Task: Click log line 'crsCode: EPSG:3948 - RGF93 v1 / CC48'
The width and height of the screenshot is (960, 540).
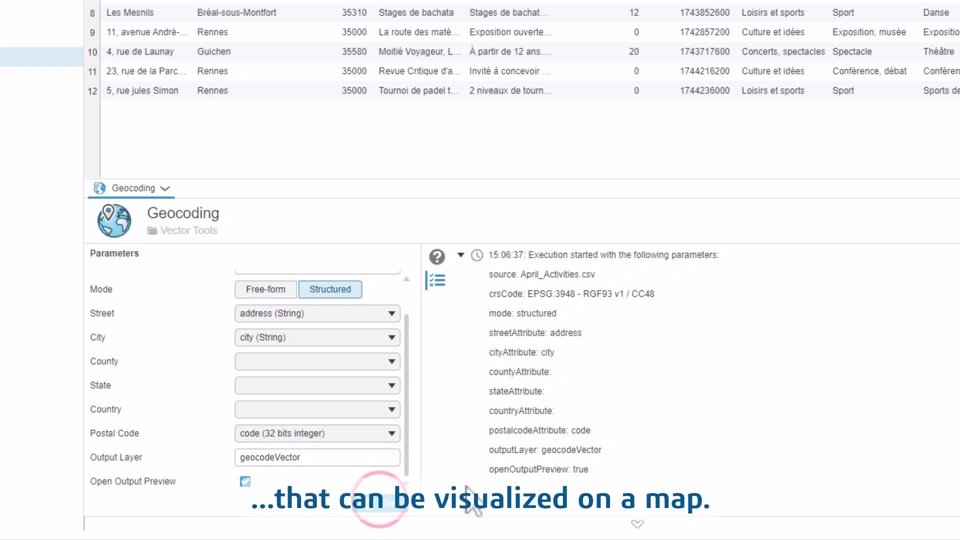Action: (571, 294)
